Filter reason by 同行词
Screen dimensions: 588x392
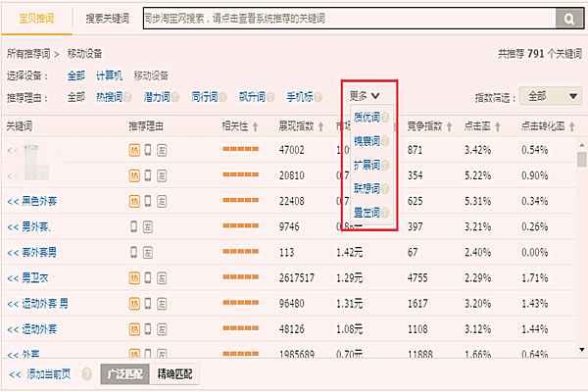205,97
